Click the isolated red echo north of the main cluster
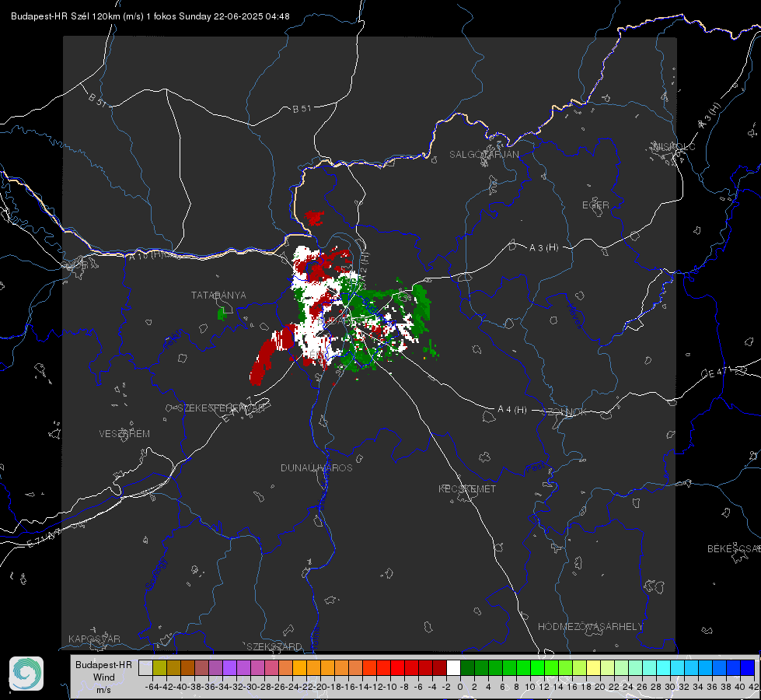Image resolution: width=761 pixels, height=700 pixels. pyautogui.click(x=314, y=218)
